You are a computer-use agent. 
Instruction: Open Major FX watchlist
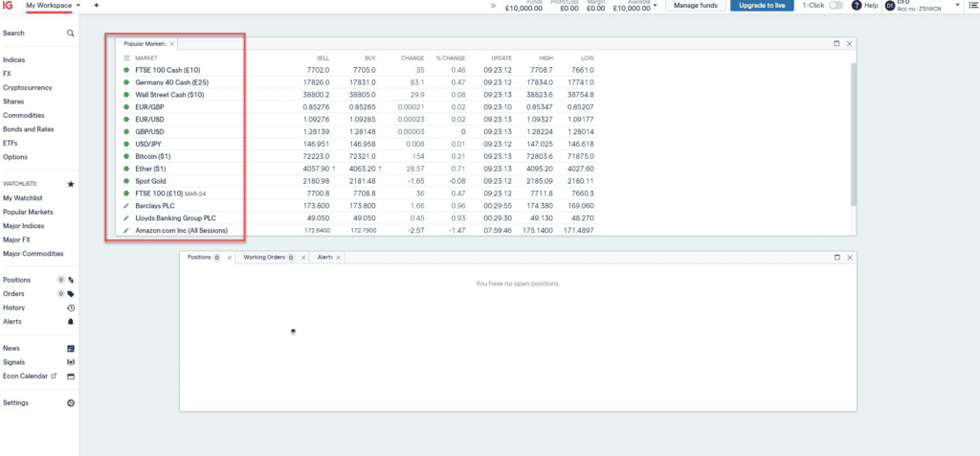(17, 239)
